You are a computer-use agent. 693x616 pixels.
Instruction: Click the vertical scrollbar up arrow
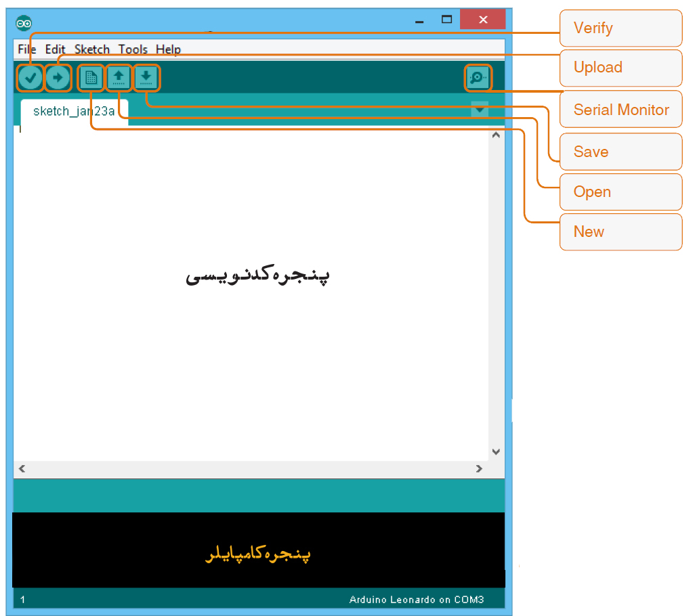[x=496, y=136]
